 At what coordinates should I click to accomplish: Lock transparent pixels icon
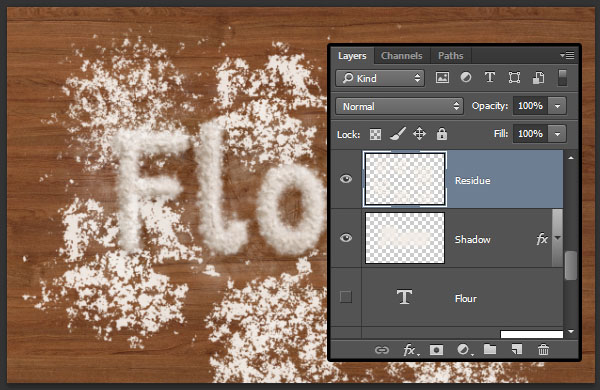375,134
